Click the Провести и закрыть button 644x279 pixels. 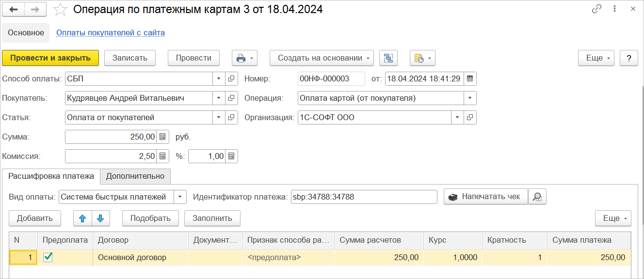pyautogui.click(x=50, y=58)
